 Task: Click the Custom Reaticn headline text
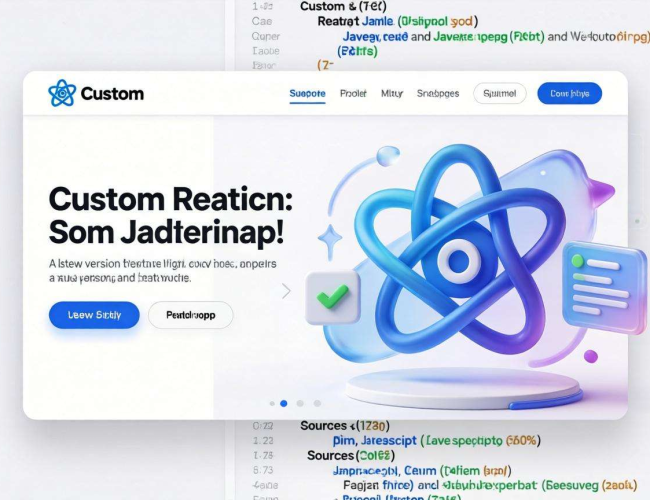point(171,199)
